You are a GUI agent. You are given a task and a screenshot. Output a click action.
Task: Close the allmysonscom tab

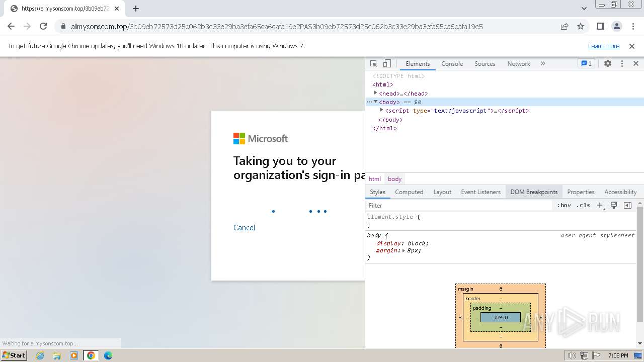pyautogui.click(x=117, y=9)
